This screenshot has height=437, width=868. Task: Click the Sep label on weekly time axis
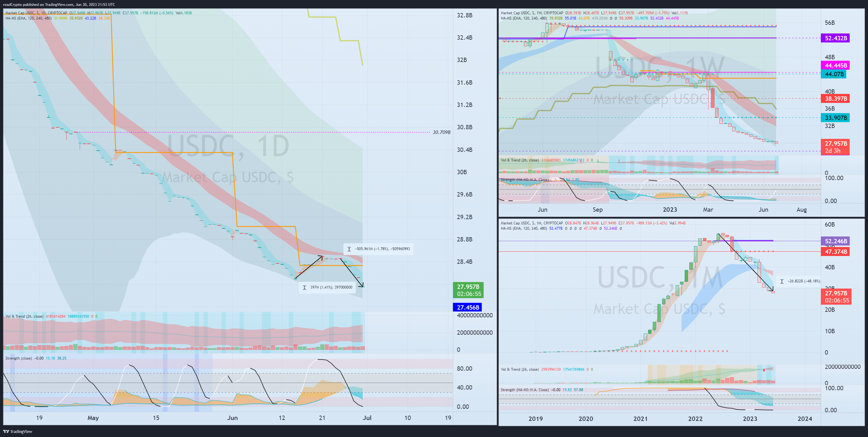(x=597, y=210)
